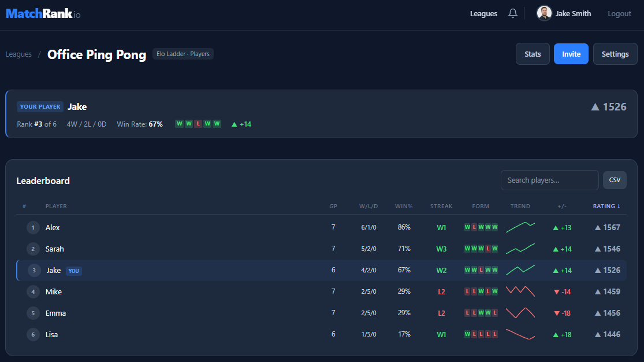Screen dimensions: 644x362
Task: Click the Search players input field
Action: pyautogui.click(x=549, y=180)
